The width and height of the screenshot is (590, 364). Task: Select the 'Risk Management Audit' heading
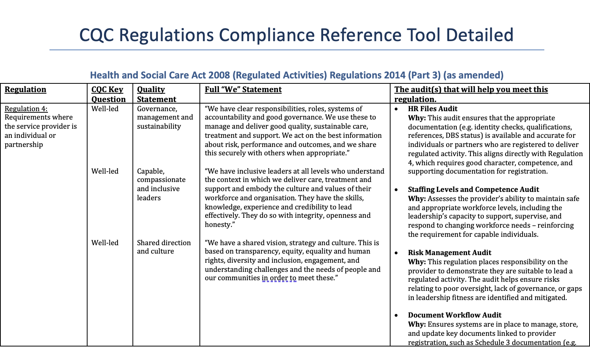449,253
